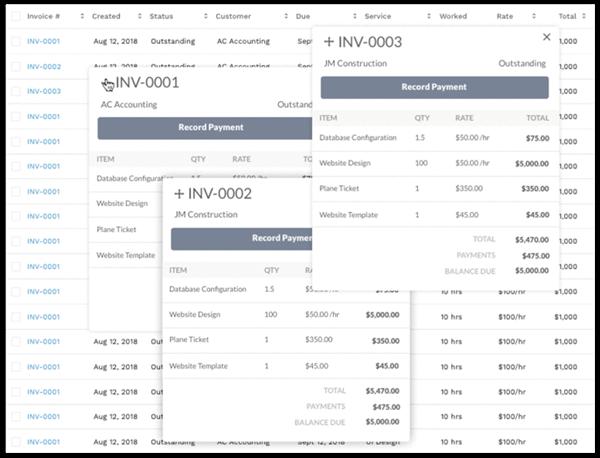Viewport: 600px width, 458px height.
Task: Click the plus icon beside INV-0002 title
Action: click(179, 193)
